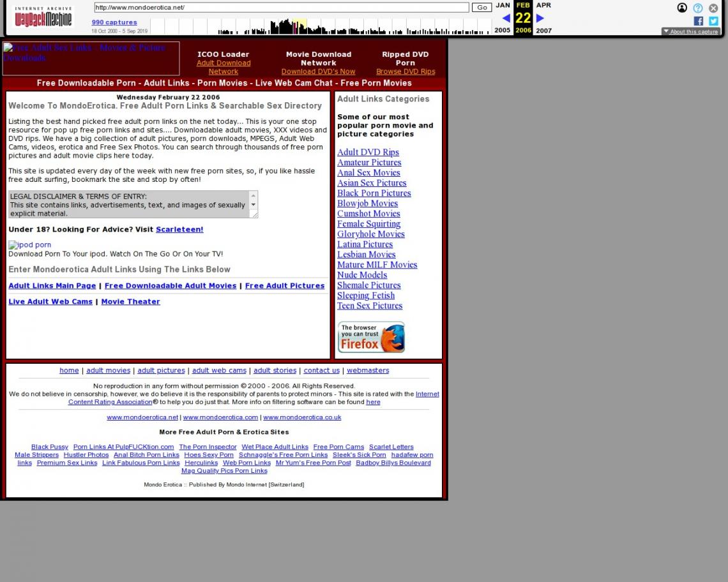
Task: Open the Internet Content Rating Association link
Action: [110, 402]
